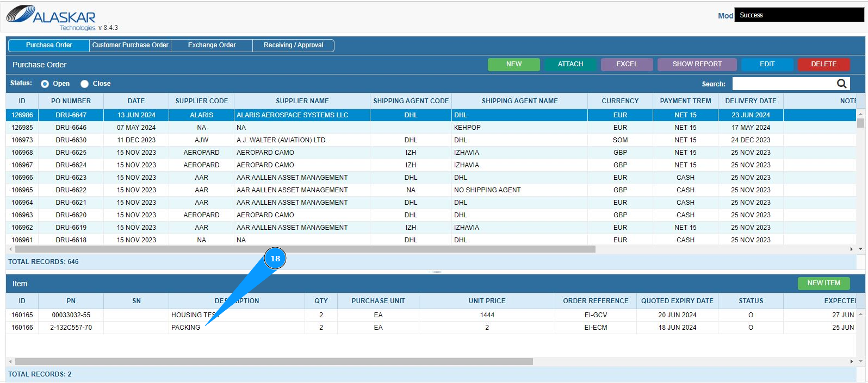Click the Alaskar Technologies logo
868x383 pixels.
(52, 18)
